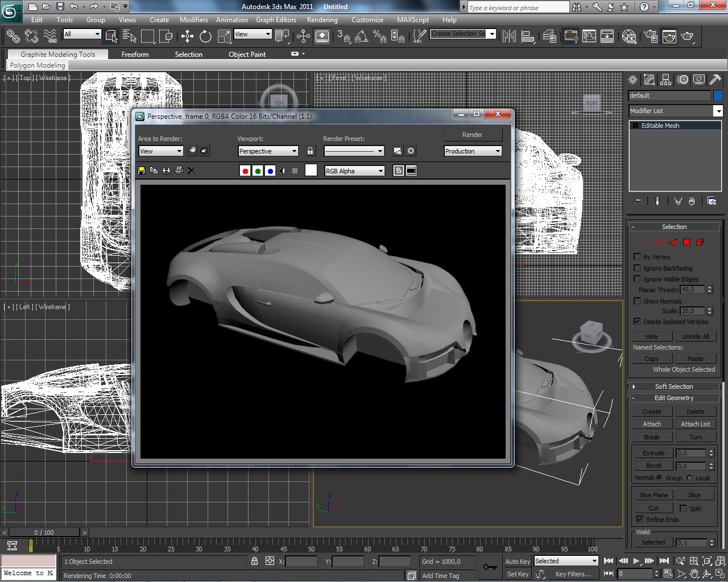This screenshot has width=728, height=582.
Task: Click the save image icon in render window
Action: click(x=142, y=171)
